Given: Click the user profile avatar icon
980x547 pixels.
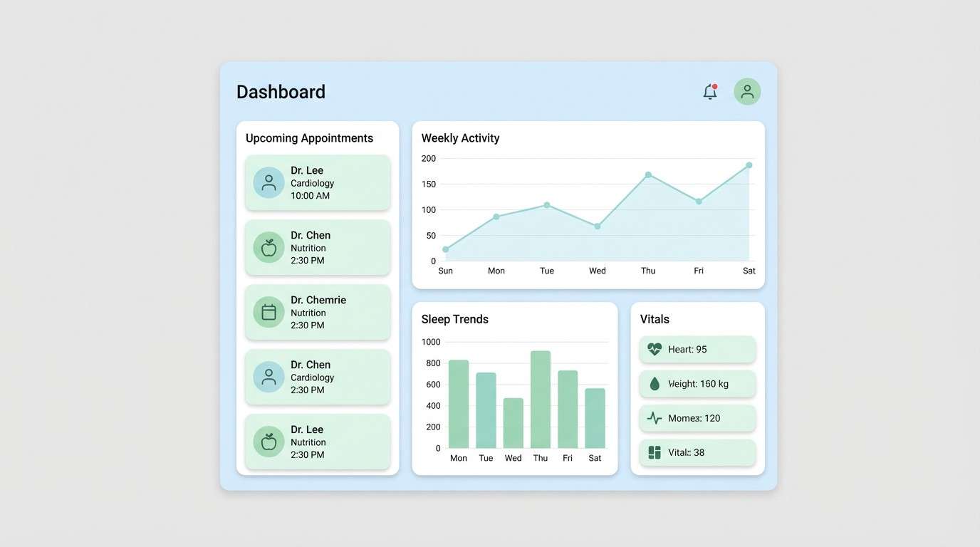Looking at the screenshot, I should [x=746, y=91].
